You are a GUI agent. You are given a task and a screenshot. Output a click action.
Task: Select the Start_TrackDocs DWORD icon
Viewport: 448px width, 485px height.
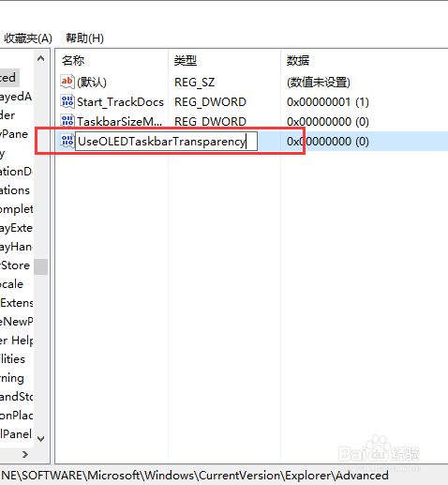[67, 101]
